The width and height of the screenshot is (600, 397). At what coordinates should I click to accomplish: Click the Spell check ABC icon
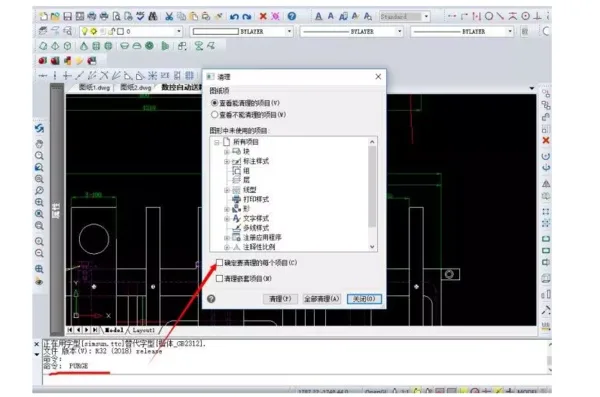tap(140, 16)
